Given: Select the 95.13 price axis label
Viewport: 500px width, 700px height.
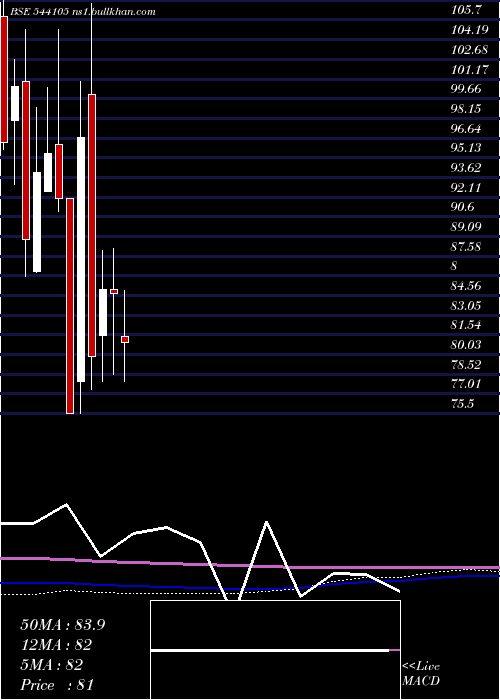Looking at the screenshot, I should [x=467, y=148].
